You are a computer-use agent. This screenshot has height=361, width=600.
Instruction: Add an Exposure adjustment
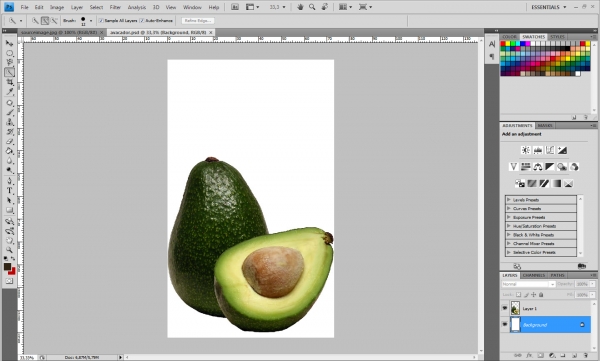[x=562, y=150]
